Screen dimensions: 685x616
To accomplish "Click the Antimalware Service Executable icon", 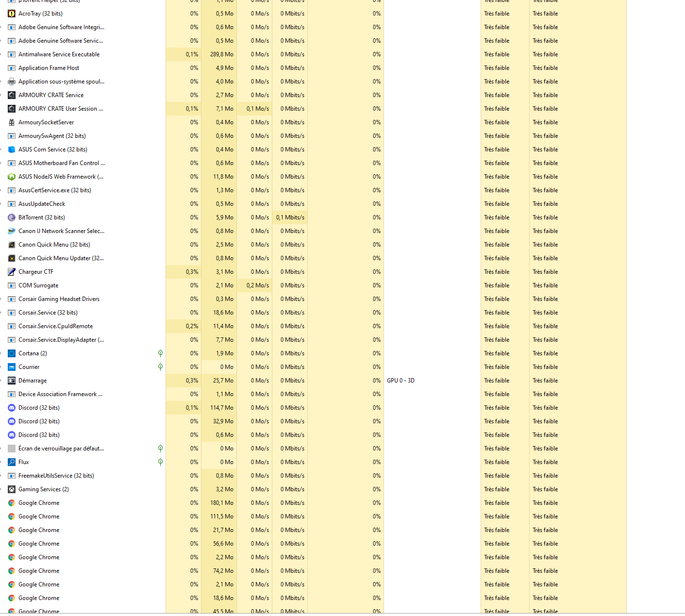I will [12, 54].
